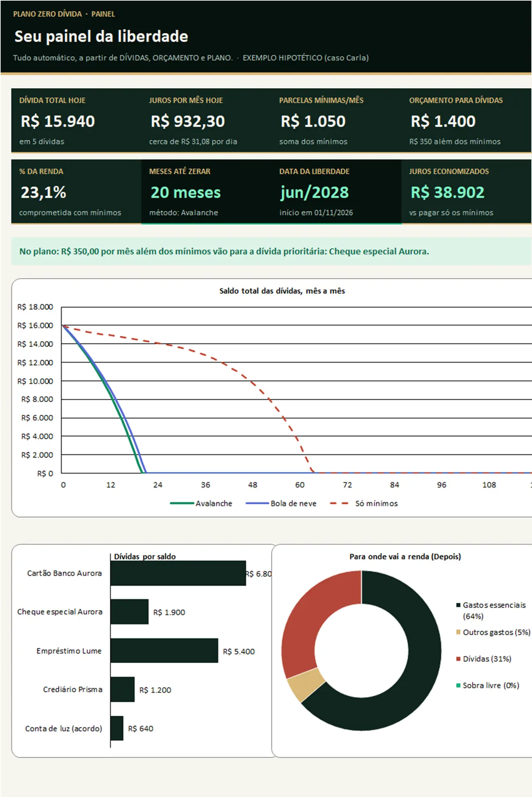The width and height of the screenshot is (532, 797).
Task: Click 'Para onde vai a renda (Depois)' title
Action: point(405,557)
